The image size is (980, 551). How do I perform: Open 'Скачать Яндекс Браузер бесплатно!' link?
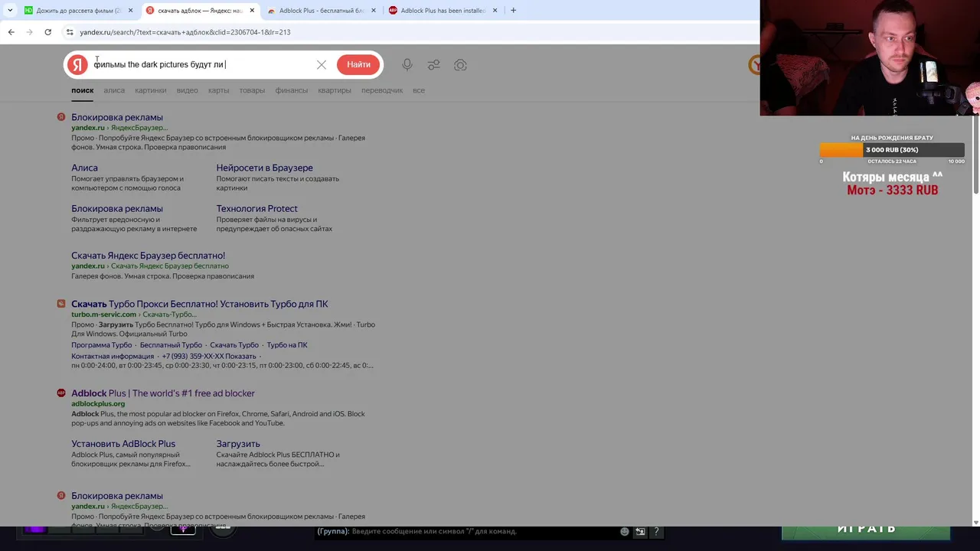coord(148,256)
